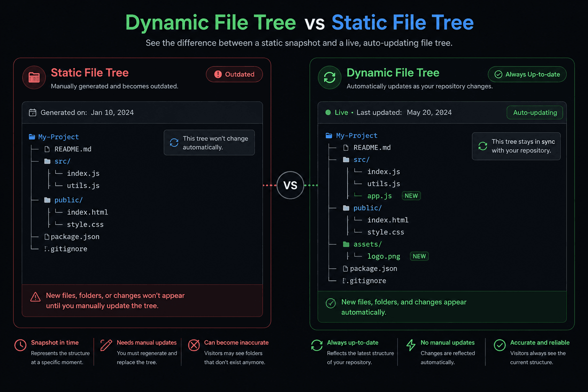Click the sync icon beside 'Always up-to-date' feature
Screen dimensions: 588x392
click(317, 345)
